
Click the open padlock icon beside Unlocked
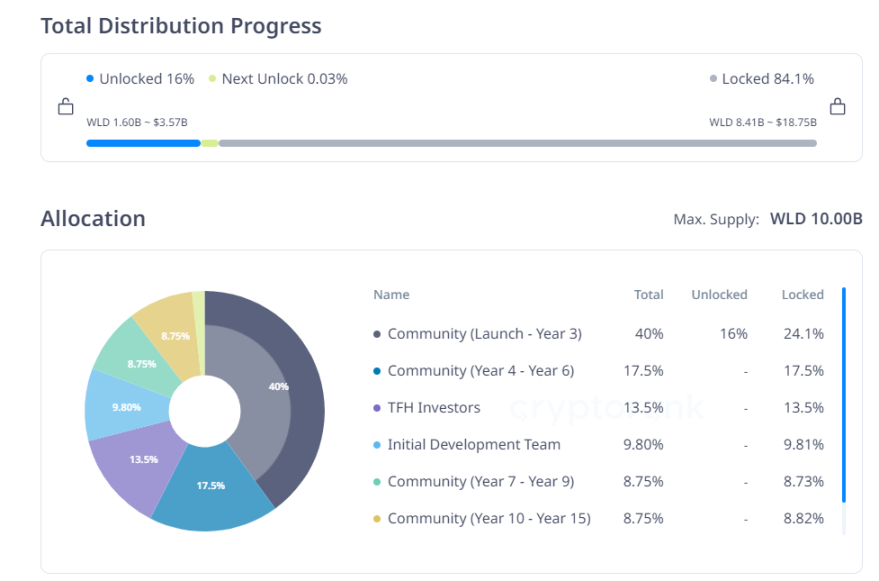point(66,106)
